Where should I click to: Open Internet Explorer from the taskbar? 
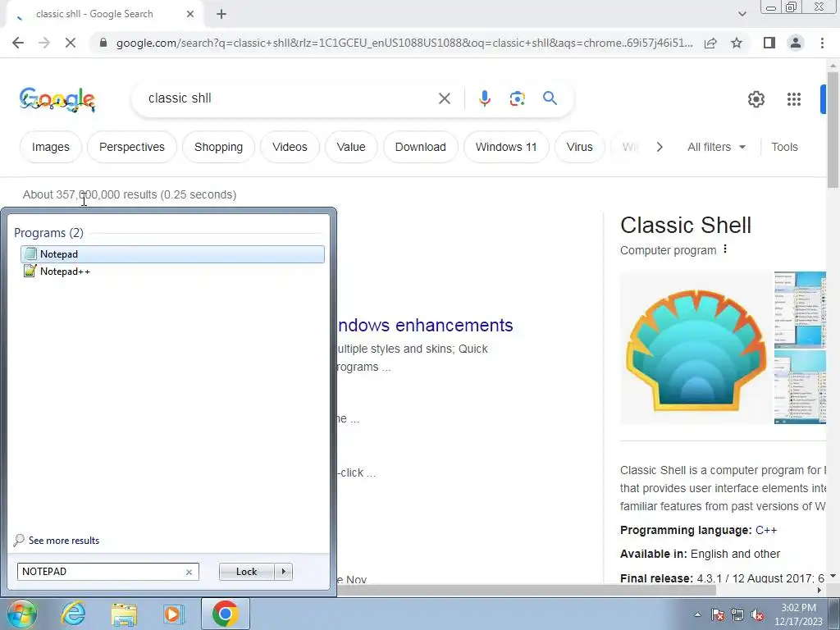tap(73, 614)
